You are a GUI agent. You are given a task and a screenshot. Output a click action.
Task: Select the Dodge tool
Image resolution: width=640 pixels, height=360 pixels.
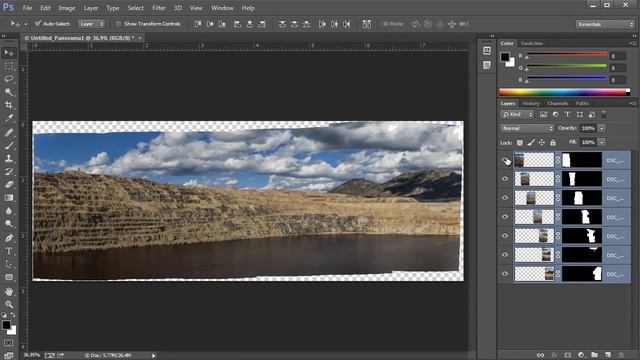pos(9,224)
